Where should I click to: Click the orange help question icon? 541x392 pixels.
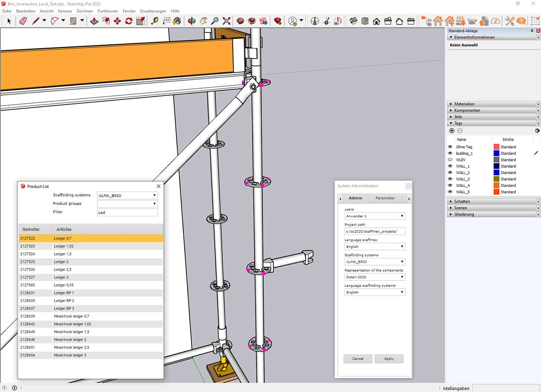(x=521, y=21)
